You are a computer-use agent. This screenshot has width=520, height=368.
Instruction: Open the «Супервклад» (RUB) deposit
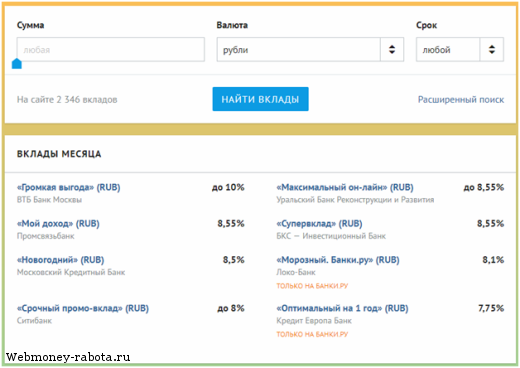click(319, 224)
